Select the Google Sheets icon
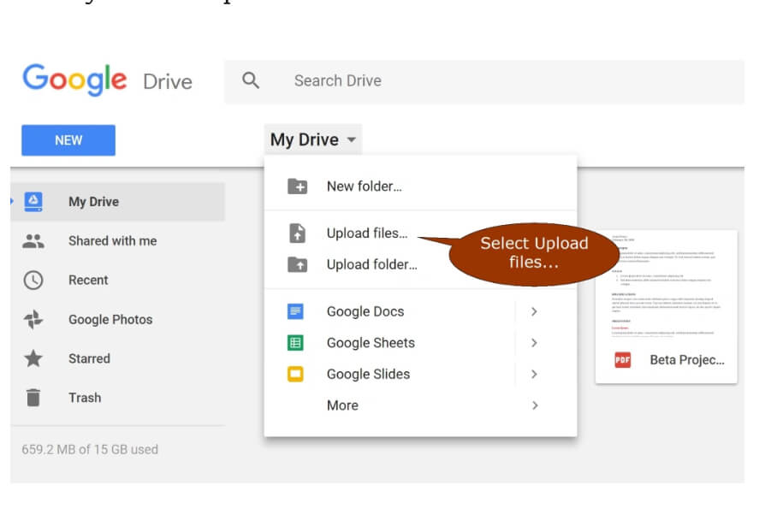 tap(295, 342)
